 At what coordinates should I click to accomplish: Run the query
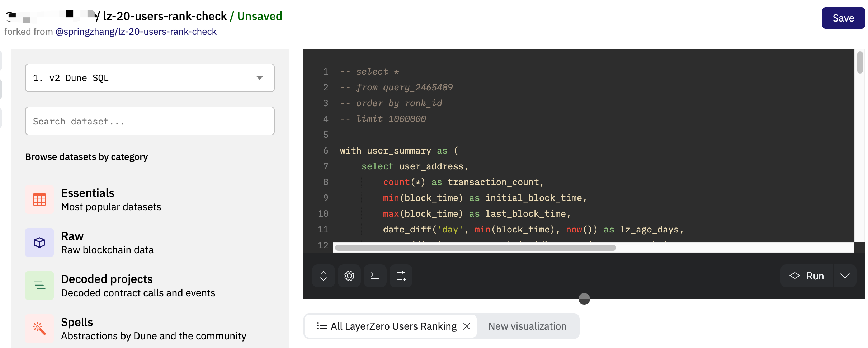pyautogui.click(x=807, y=276)
